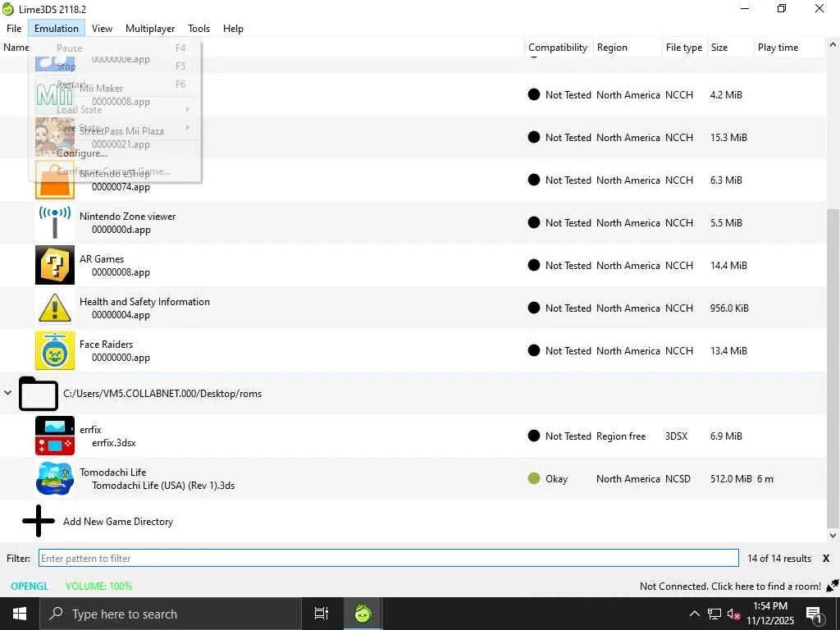Click the game list vertical scrollbar thumb
The image size is (840, 630).
[833, 367]
